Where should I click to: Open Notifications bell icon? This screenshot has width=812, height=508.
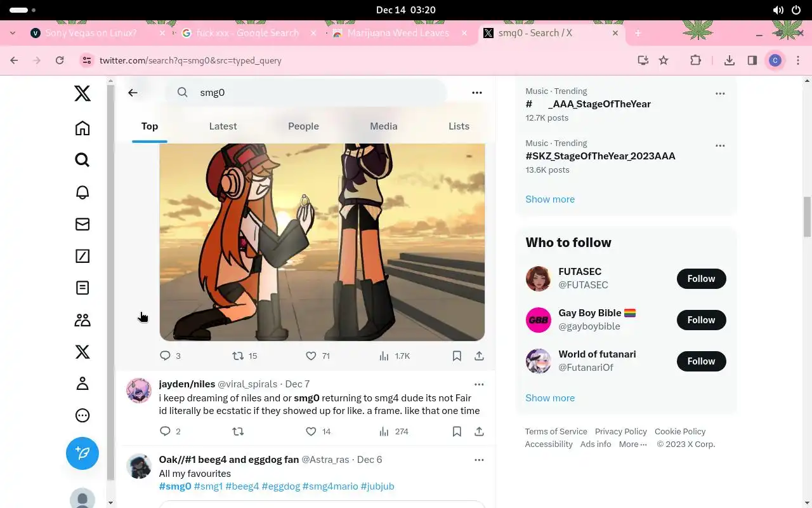point(82,192)
